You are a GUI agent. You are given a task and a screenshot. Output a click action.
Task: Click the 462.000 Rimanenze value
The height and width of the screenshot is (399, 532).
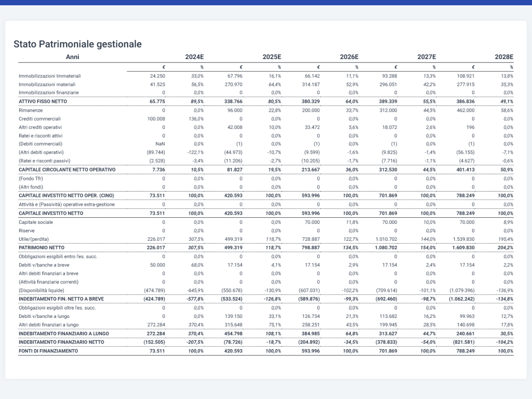(x=465, y=110)
